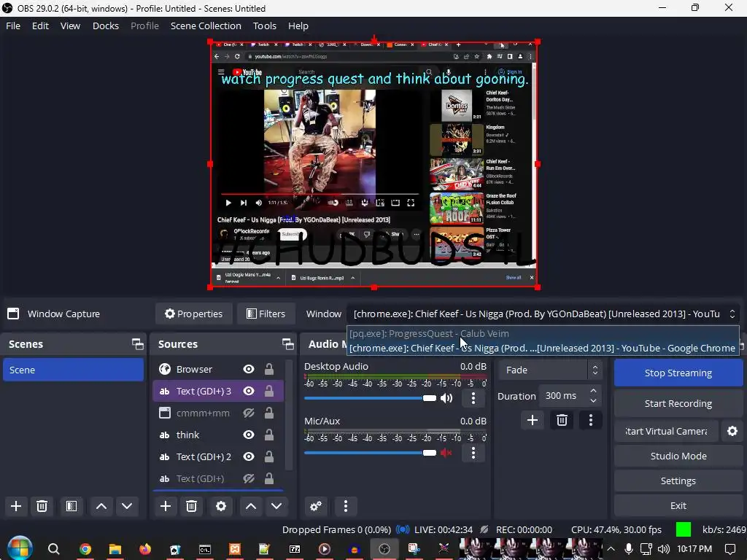Hide the think source

249,435
